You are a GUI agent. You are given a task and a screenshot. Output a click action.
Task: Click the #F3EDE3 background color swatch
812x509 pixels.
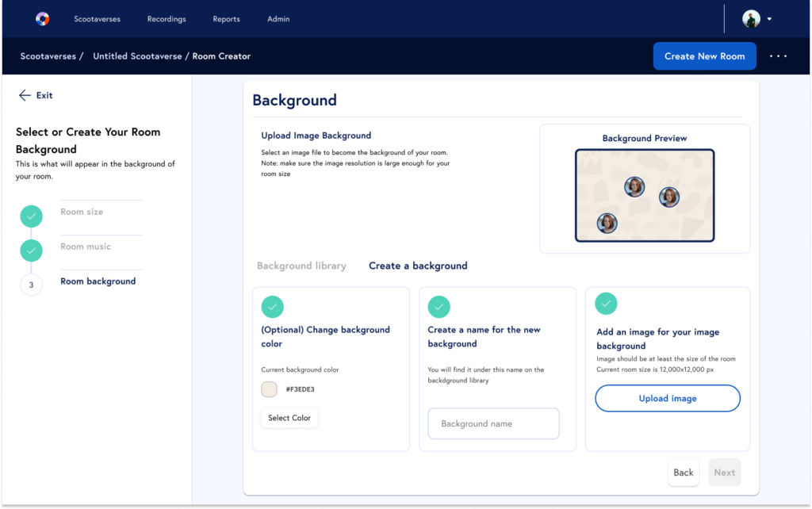(269, 389)
